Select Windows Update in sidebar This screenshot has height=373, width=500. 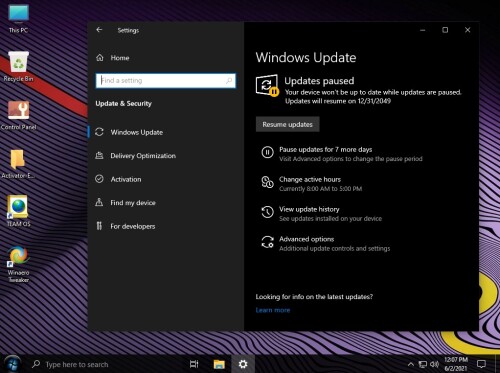137,132
